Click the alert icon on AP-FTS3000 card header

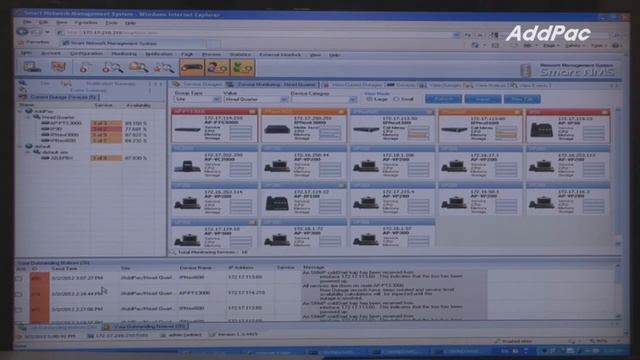coord(252,111)
